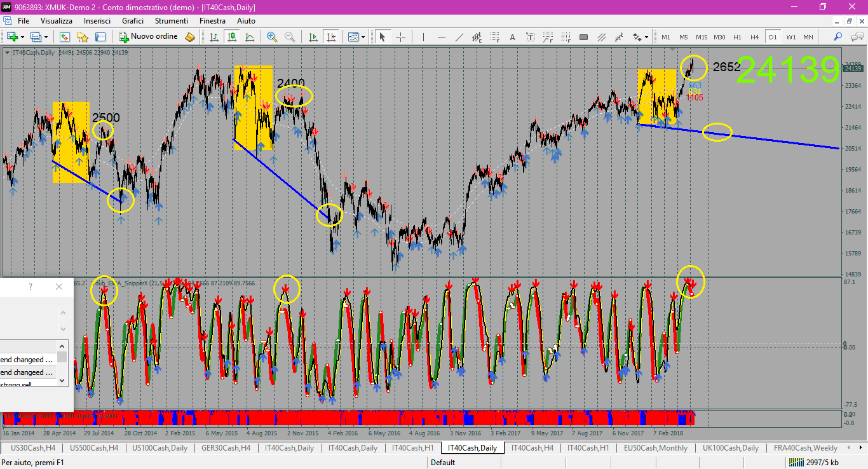The image size is (868, 469).
Task: Select the text A tool
Action: [512, 37]
